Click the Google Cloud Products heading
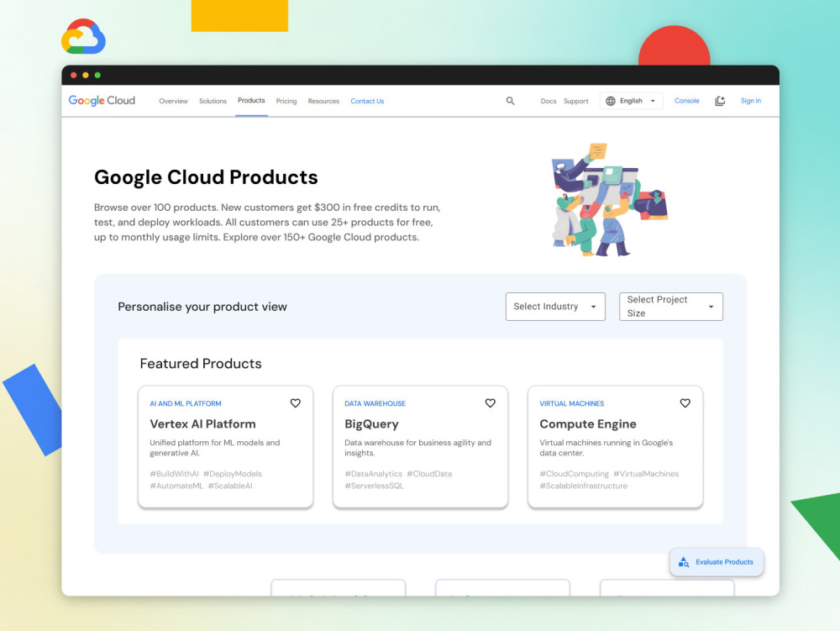Image resolution: width=840 pixels, height=631 pixels. point(206,176)
